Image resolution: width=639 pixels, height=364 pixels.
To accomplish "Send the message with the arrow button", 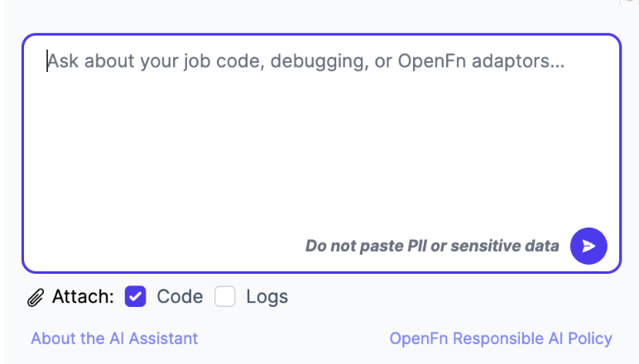I will click(x=589, y=246).
